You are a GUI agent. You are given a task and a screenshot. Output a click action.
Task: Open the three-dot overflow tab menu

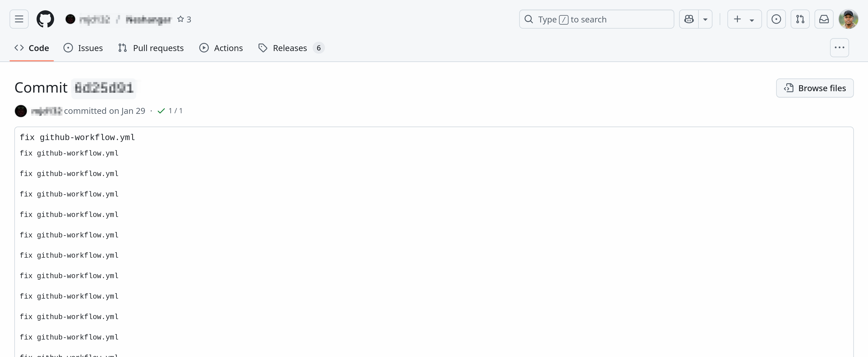(839, 48)
